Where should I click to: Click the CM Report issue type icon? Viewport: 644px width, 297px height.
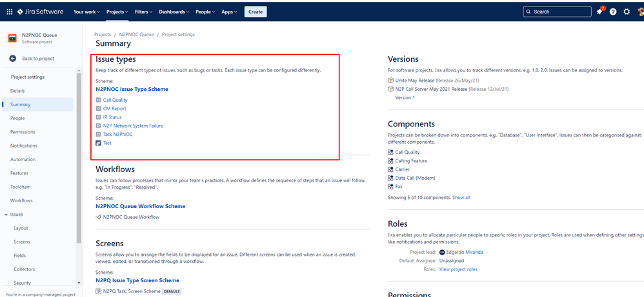click(98, 109)
